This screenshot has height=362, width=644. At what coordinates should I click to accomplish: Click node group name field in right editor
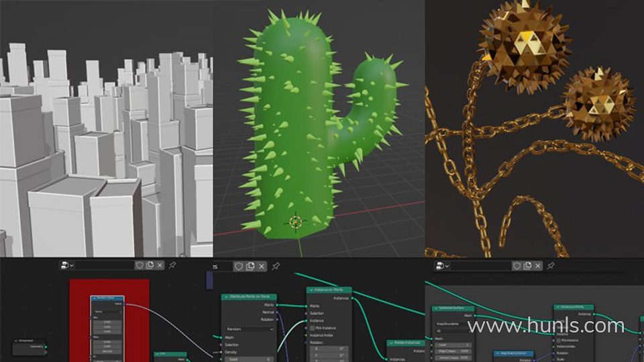[480, 266]
